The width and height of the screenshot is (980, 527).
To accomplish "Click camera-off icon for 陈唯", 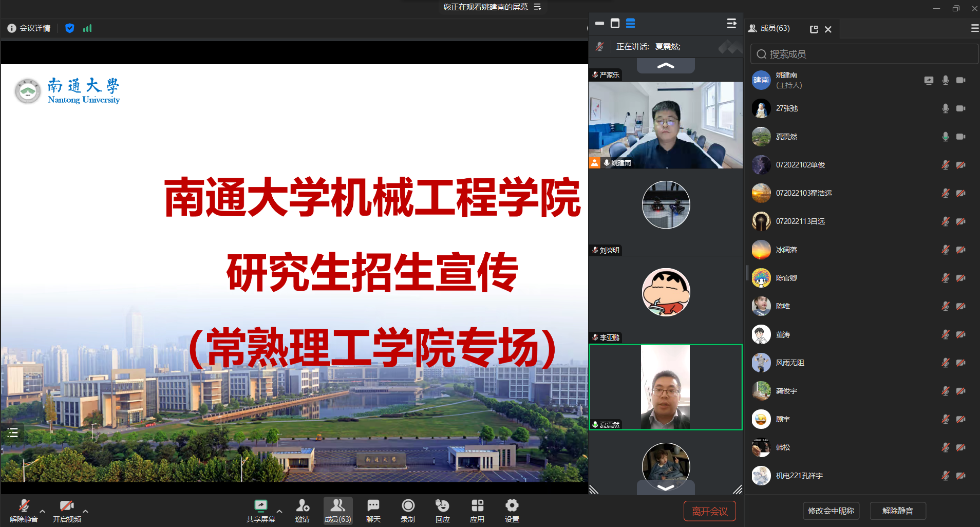I will click(960, 306).
